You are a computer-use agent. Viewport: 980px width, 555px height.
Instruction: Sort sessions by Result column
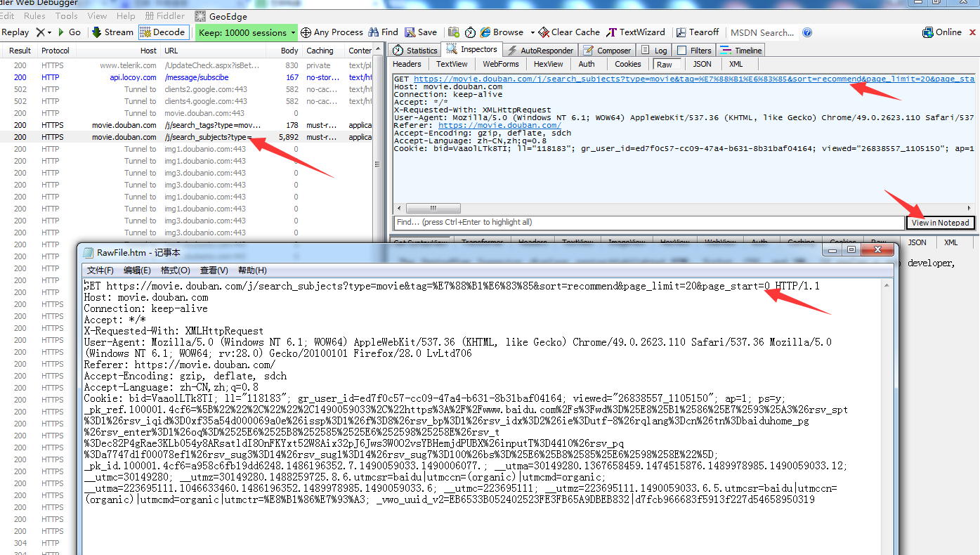[20, 51]
